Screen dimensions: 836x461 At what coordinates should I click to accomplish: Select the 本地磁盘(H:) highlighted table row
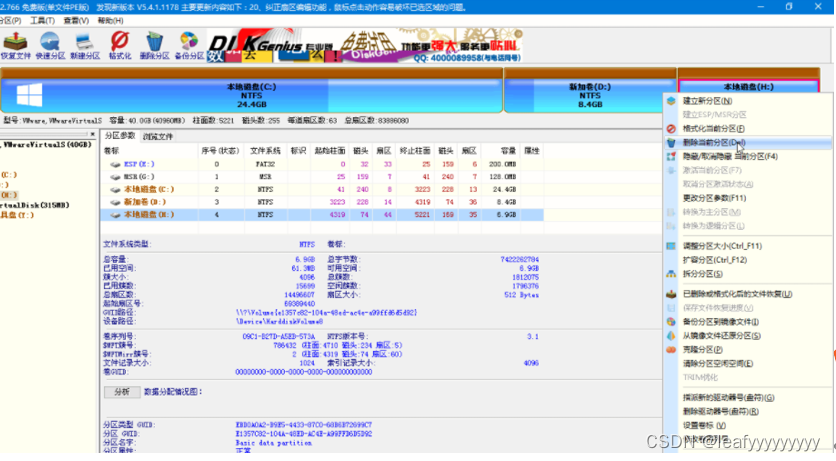pyautogui.click(x=323, y=215)
